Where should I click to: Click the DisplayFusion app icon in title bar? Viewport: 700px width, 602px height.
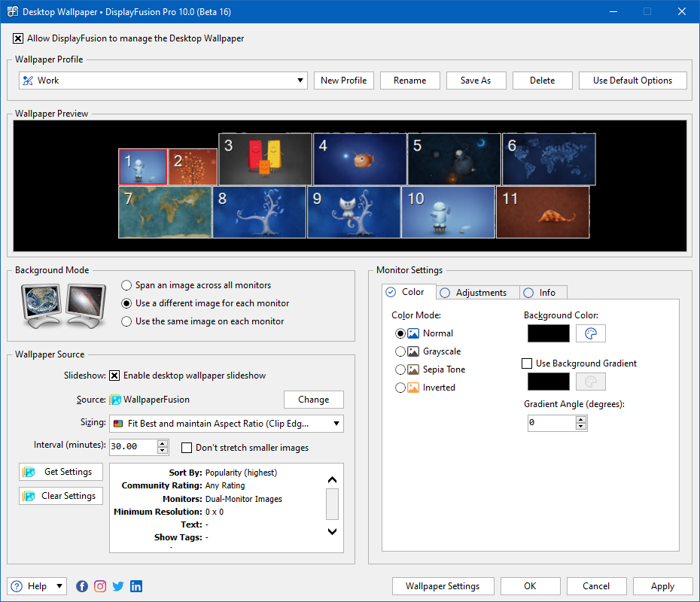point(12,11)
